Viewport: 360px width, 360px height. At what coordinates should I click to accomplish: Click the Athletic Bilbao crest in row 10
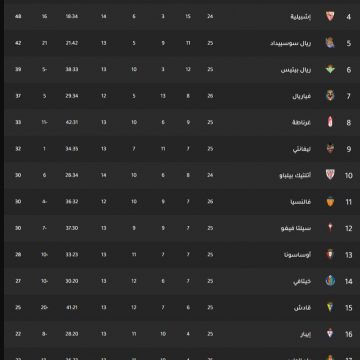330,175
